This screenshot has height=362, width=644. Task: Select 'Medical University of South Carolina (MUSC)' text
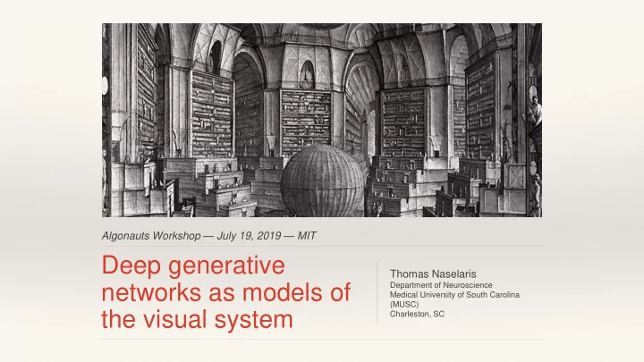coord(454,299)
